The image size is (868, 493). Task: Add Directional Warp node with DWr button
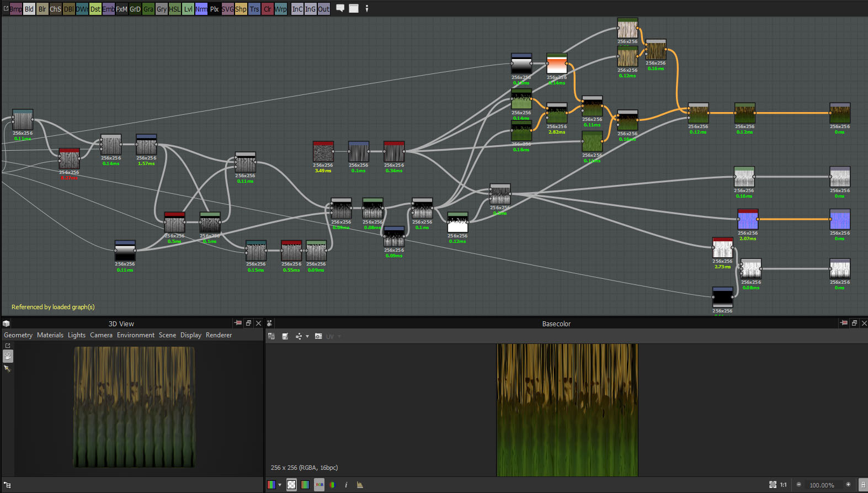point(82,9)
